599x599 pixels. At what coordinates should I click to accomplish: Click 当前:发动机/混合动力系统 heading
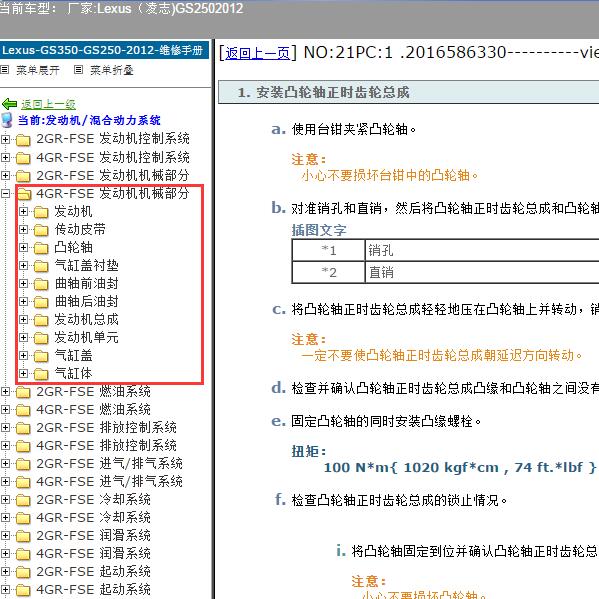point(89,120)
